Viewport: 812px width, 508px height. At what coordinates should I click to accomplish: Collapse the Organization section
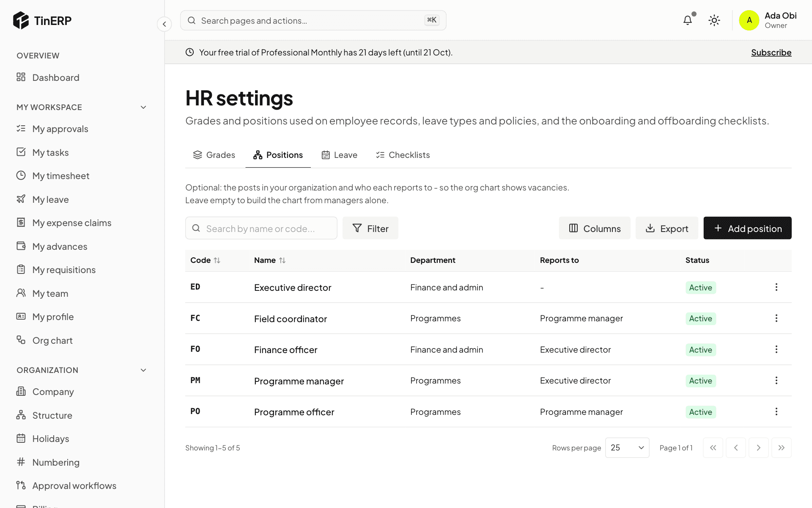tap(143, 370)
